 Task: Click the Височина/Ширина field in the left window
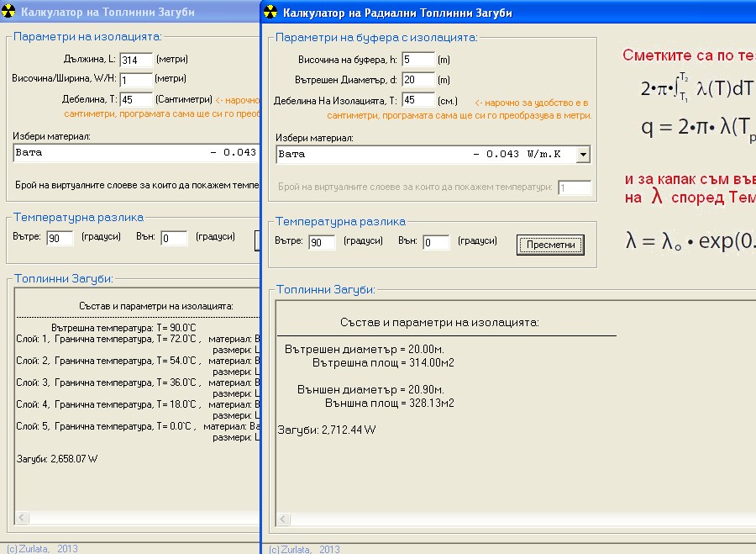pos(136,80)
